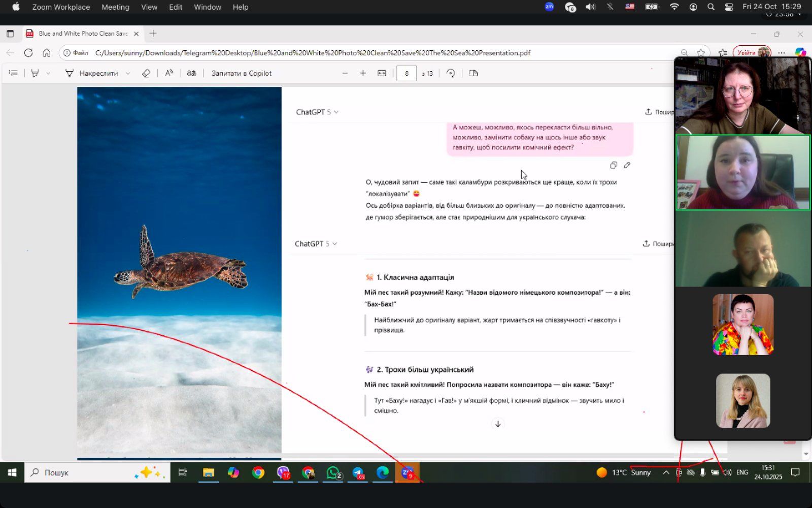Expand the Накреслити draw options dropdown

(x=128, y=73)
